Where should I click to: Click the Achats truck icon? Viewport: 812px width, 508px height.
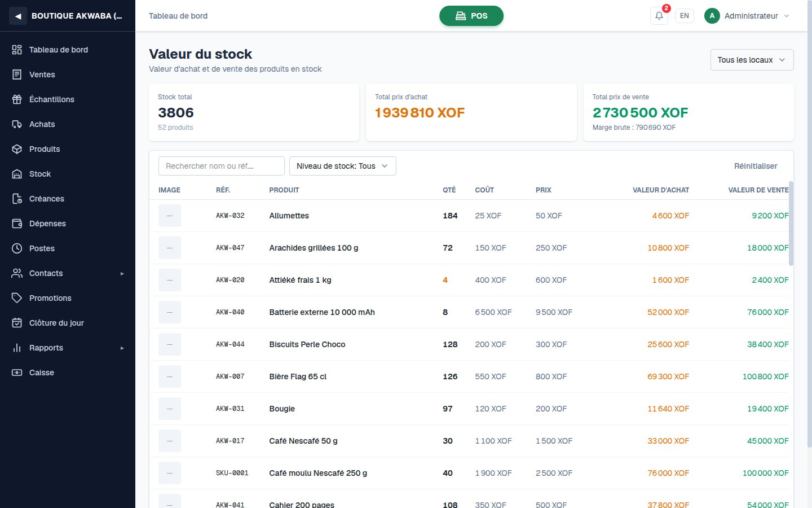pos(17,124)
